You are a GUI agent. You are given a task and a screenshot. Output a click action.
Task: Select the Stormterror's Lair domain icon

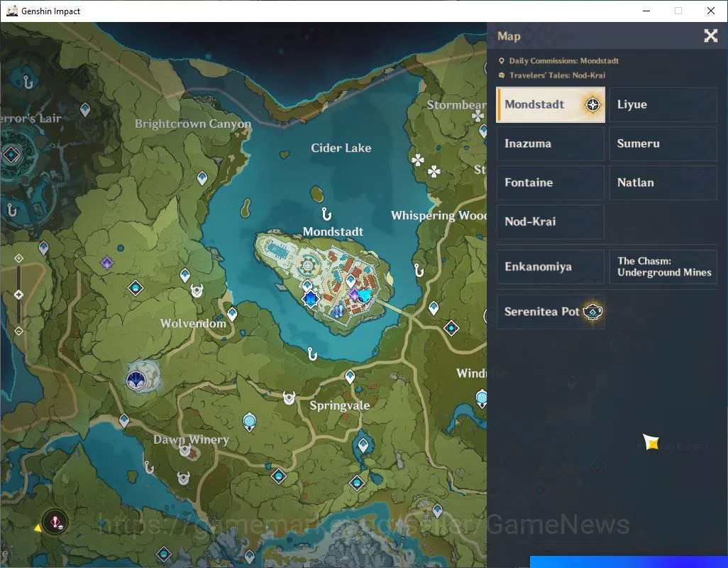coord(11,155)
